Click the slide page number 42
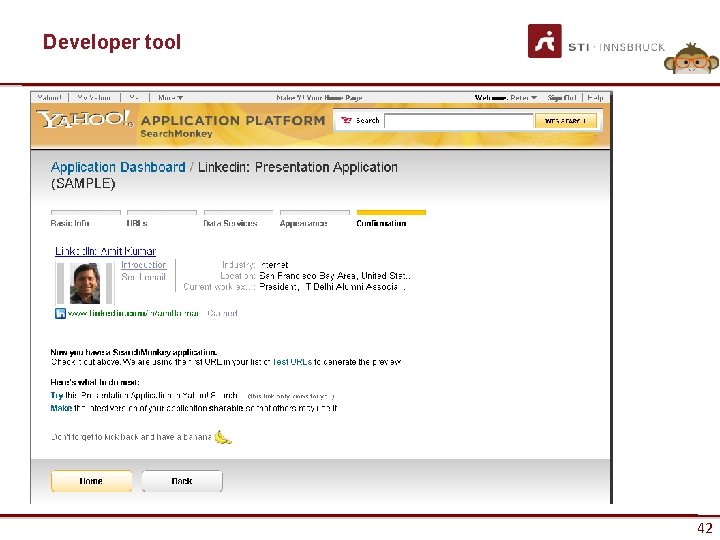This screenshot has height=540, width=720. [705, 528]
